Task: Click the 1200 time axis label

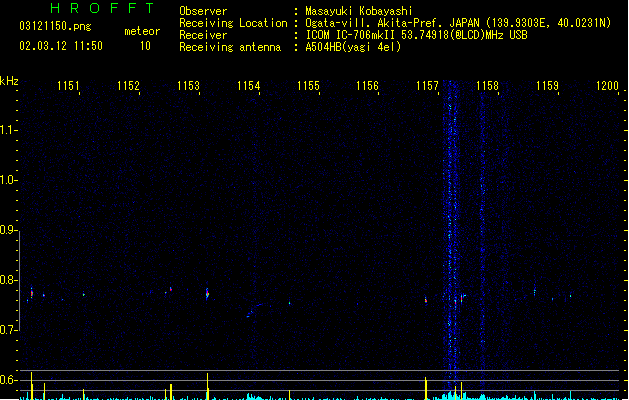Action: [607, 85]
